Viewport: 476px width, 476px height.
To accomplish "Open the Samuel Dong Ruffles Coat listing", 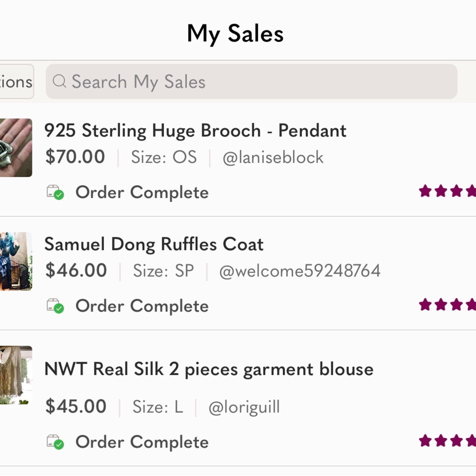I will [154, 244].
